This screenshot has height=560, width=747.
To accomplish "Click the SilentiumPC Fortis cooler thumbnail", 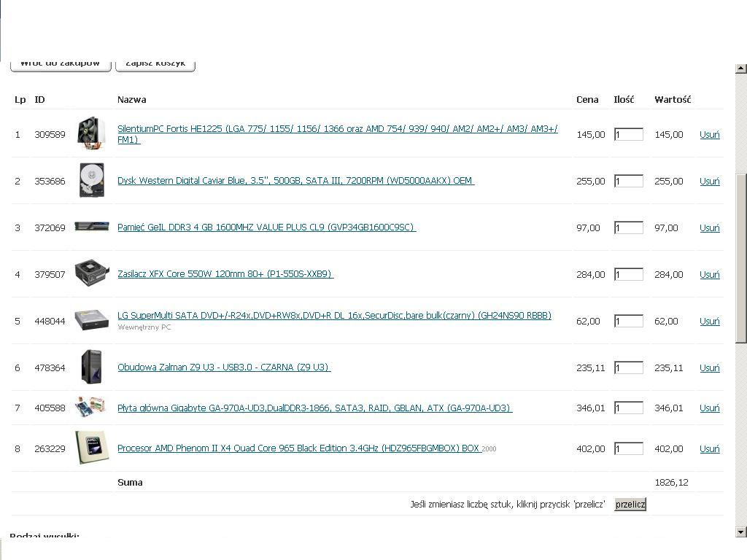I will [x=91, y=133].
